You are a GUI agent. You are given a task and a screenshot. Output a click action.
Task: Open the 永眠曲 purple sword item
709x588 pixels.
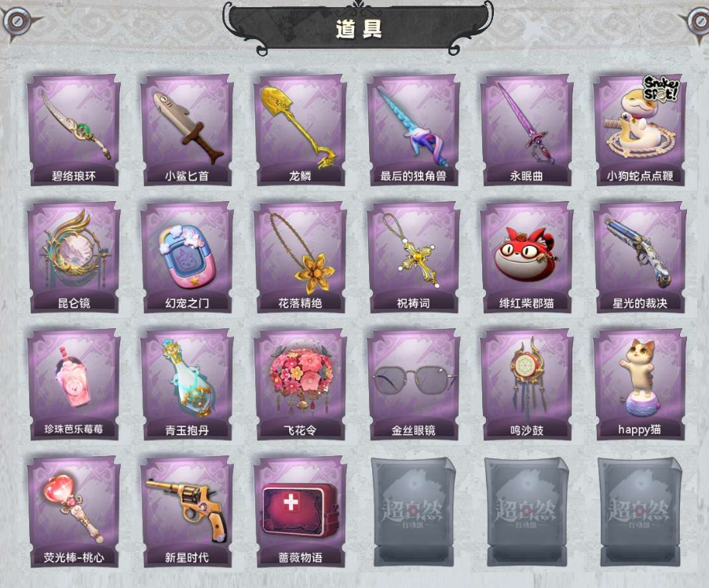pos(527,130)
